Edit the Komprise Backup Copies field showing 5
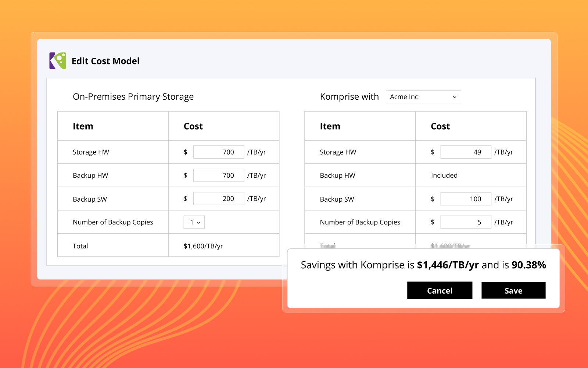The width and height of the screenshot is (588, 368). 466,222
